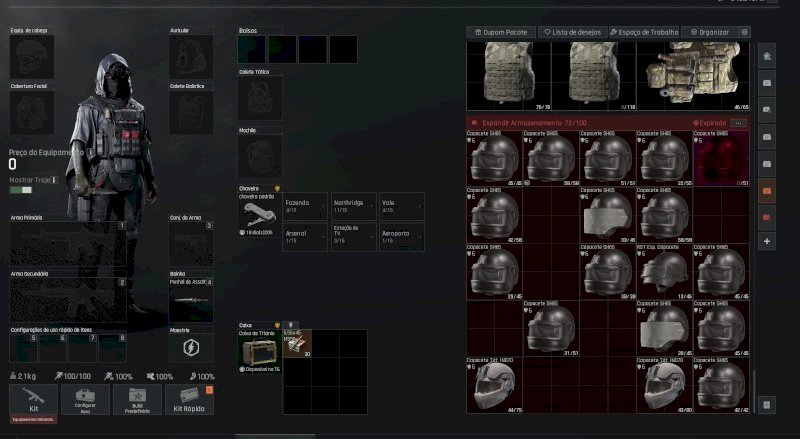Select the Capacete Tát. IM070 with 44/75
The image size is (800, 439).
tap(494, 385)
